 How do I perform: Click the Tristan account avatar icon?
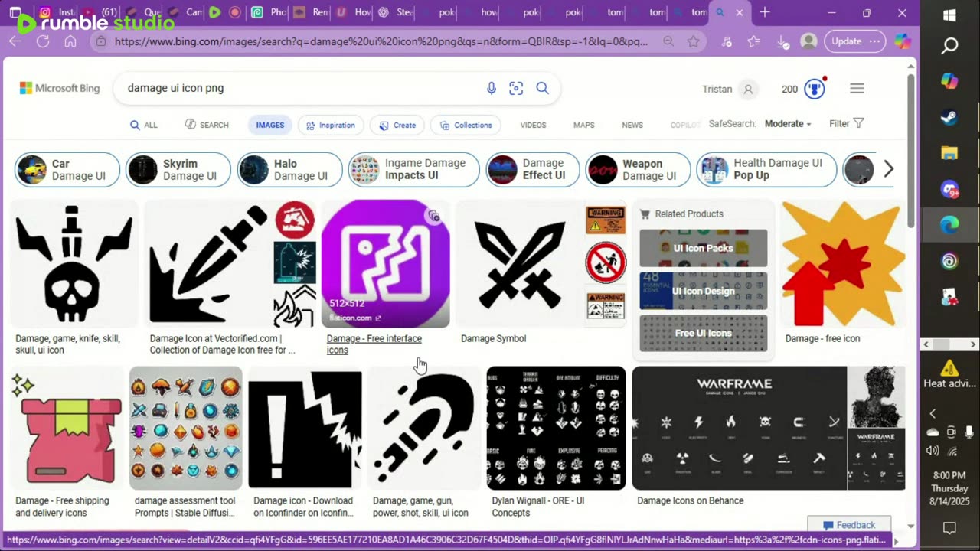pyautogui.click(x=748, y=89)
